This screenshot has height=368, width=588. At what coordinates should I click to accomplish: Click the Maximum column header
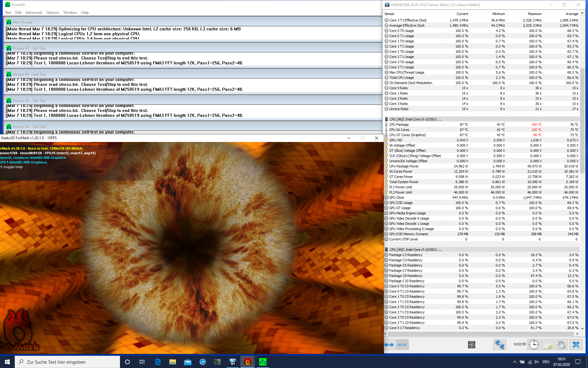[534, 14]
